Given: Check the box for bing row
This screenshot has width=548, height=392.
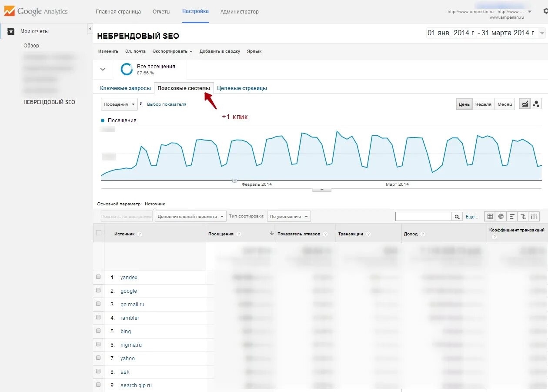Looking at the screenshot, I should 98,331.
